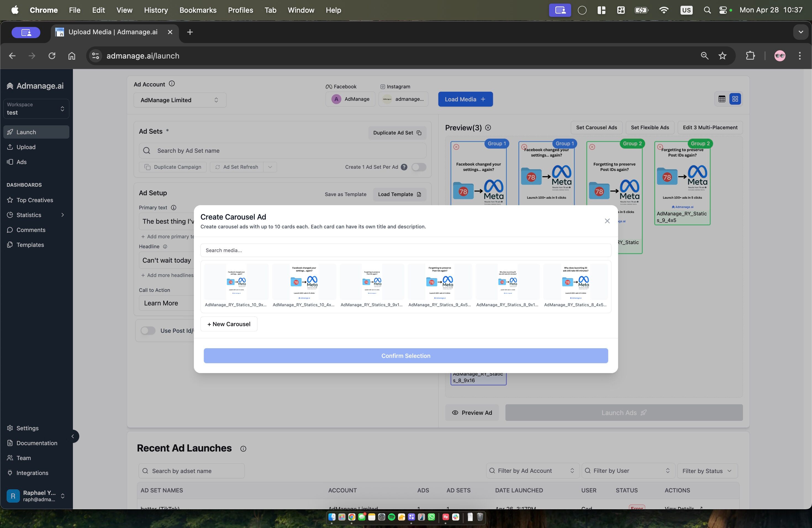Switch to grid view icon

735,99
